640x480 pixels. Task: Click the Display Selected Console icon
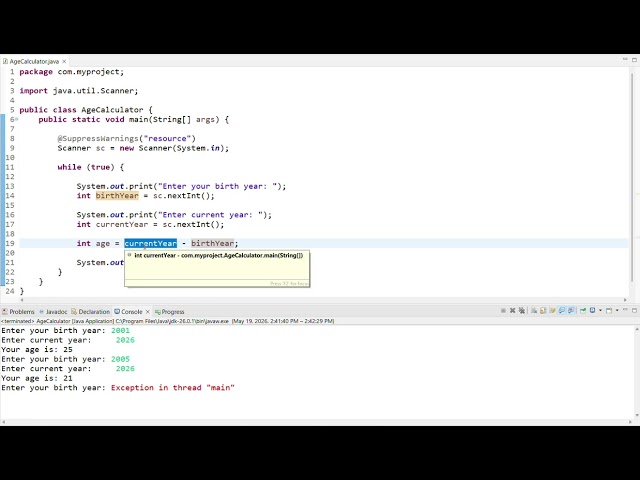[593, 310]
